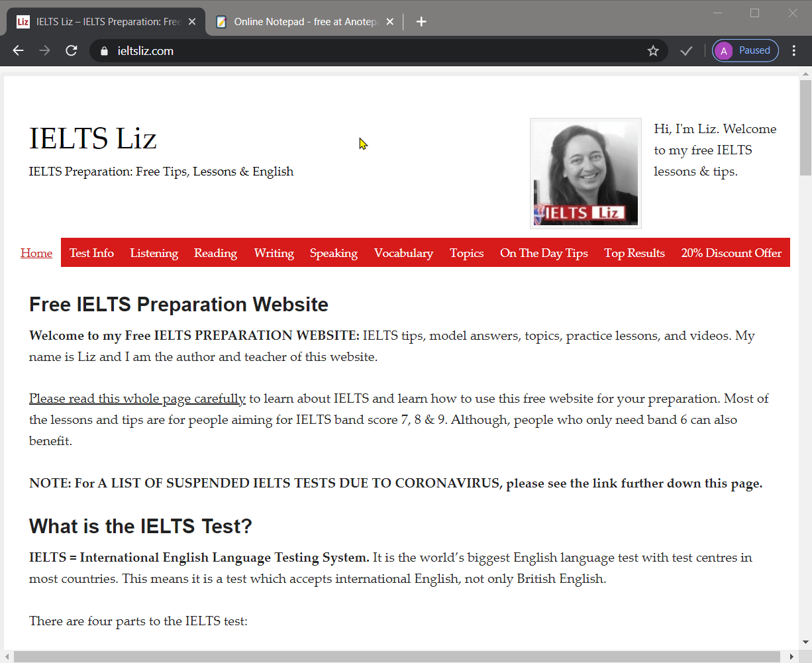The width and height of the screenshot is (812, 663).
Task: Open the Chrome three-dot menu
Action: click(793, 51)
